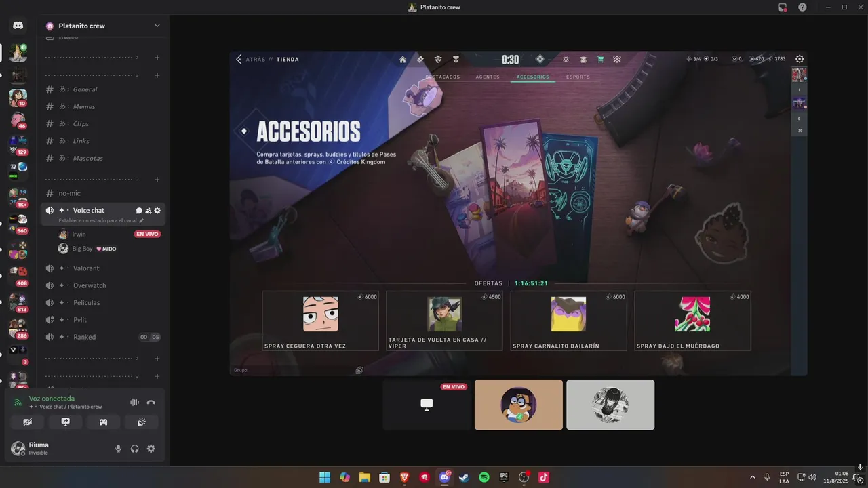Open noise suppression waveform icon
Image resolution: width=868 pixels, height=488 pixels.
pos(134,402)
